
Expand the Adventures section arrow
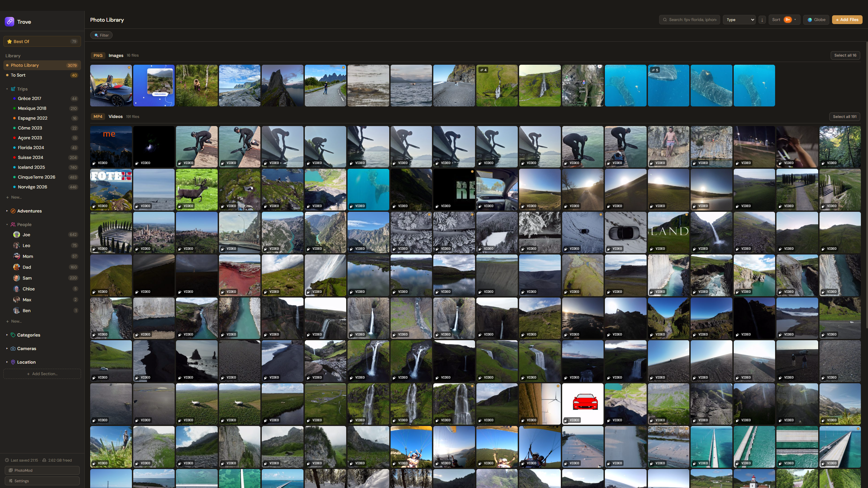pos(7,211)
